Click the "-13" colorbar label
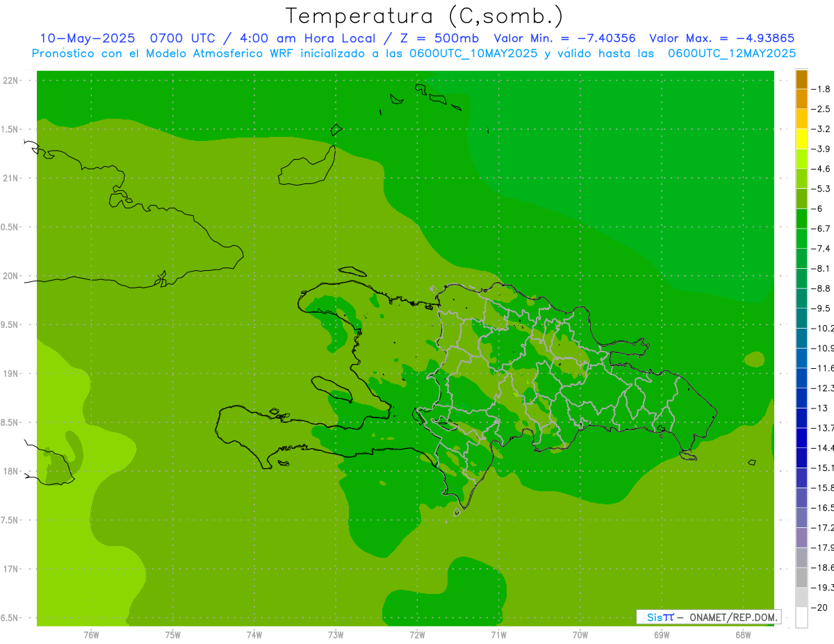Screen dimensions: 834x644 [x=820, y=408]
